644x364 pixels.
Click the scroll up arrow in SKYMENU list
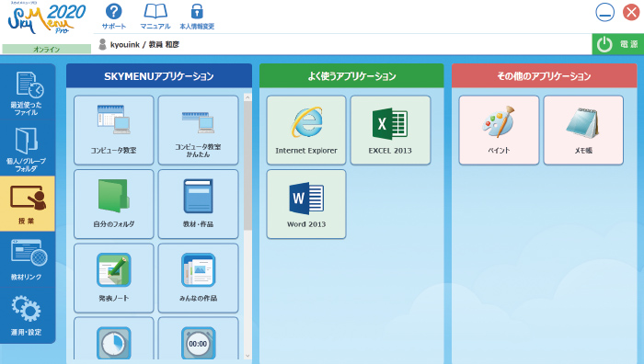(x=247, y=97)
